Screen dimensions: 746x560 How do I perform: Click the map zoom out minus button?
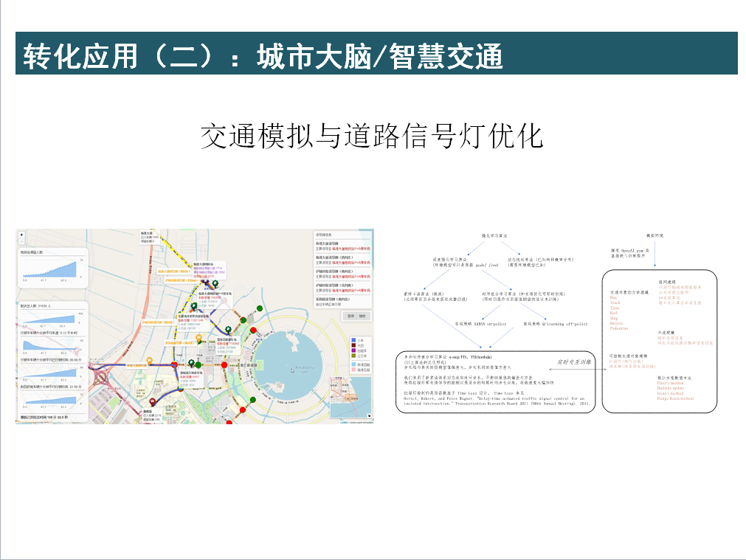21,241
